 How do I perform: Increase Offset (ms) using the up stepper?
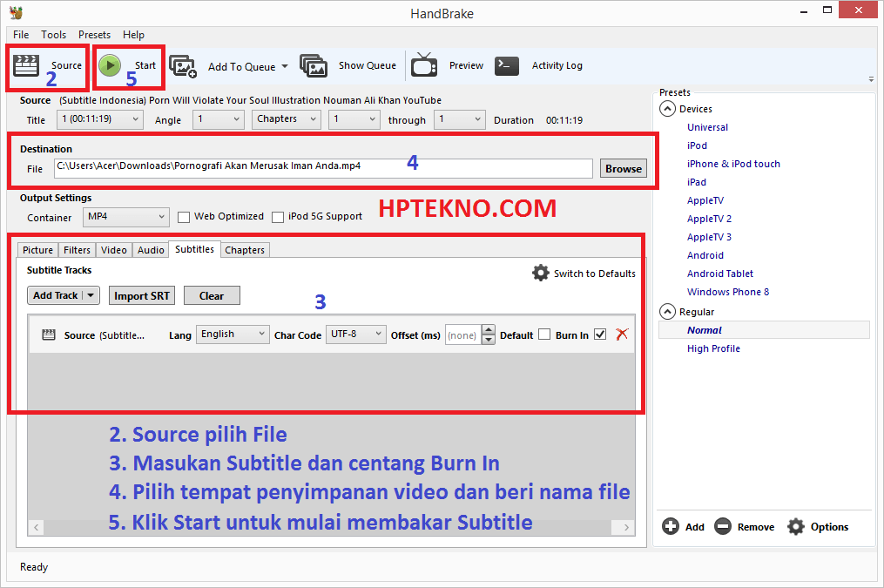point(488,329)
